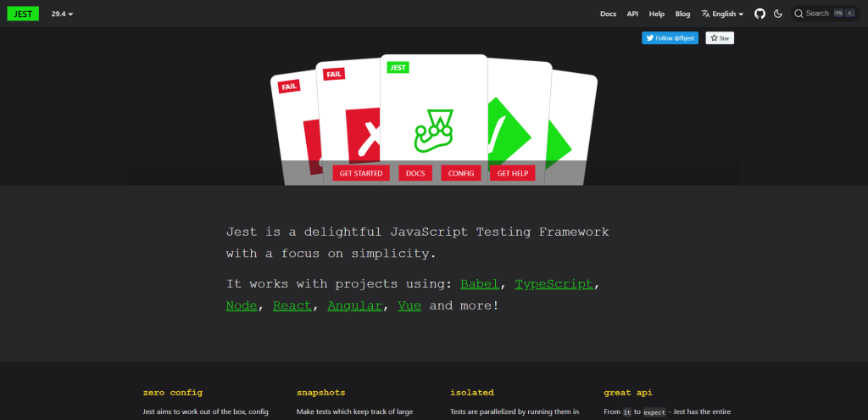The height and width of the screenshot is (420, 868).
Task: Open the Blog navbar item
Action: click(x=682, y=14)
